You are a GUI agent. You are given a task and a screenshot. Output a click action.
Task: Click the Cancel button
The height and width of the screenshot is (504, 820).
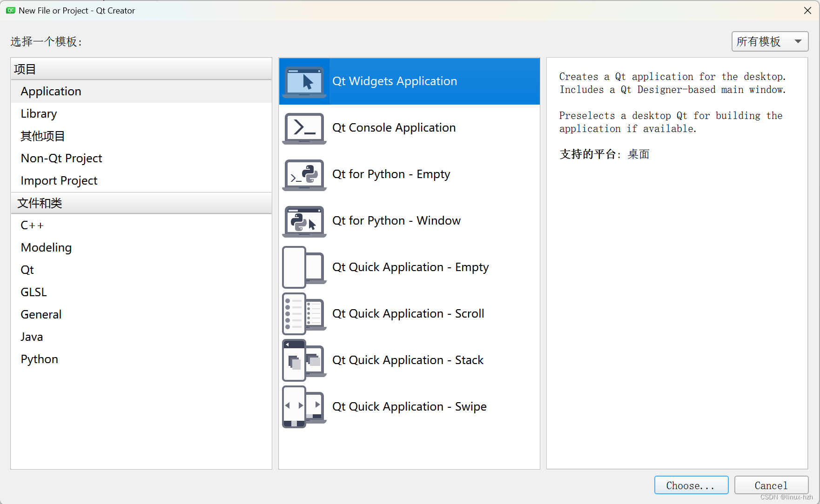tap(771, 485)
